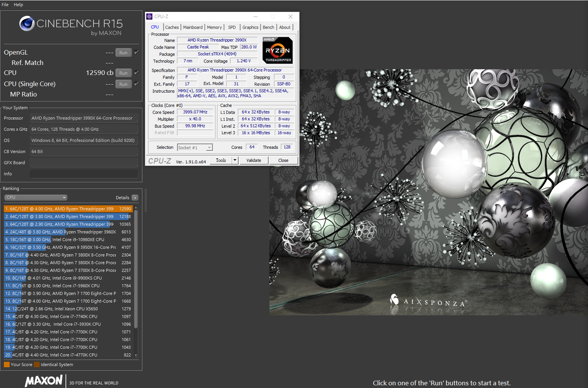This screenshot has width=588, height=388.
Task: Select the Threadripper 3960X ranking row
Action: 68,232
